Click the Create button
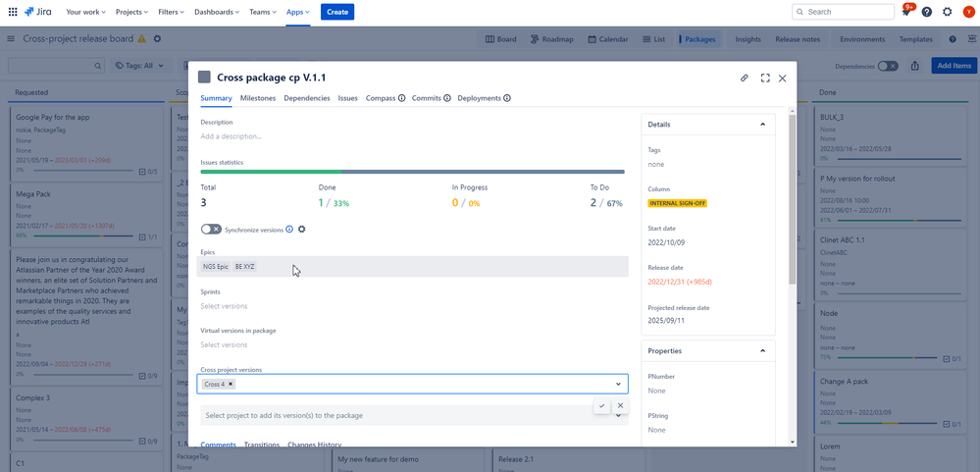Viewport: 980px width, 472px height. (x=336, y=12)
